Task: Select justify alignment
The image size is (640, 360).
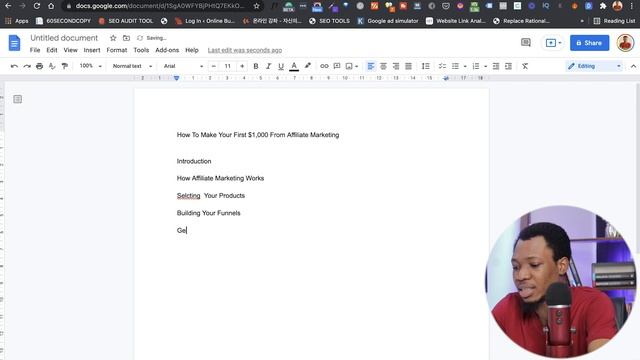Action: [x=408, y=66]
